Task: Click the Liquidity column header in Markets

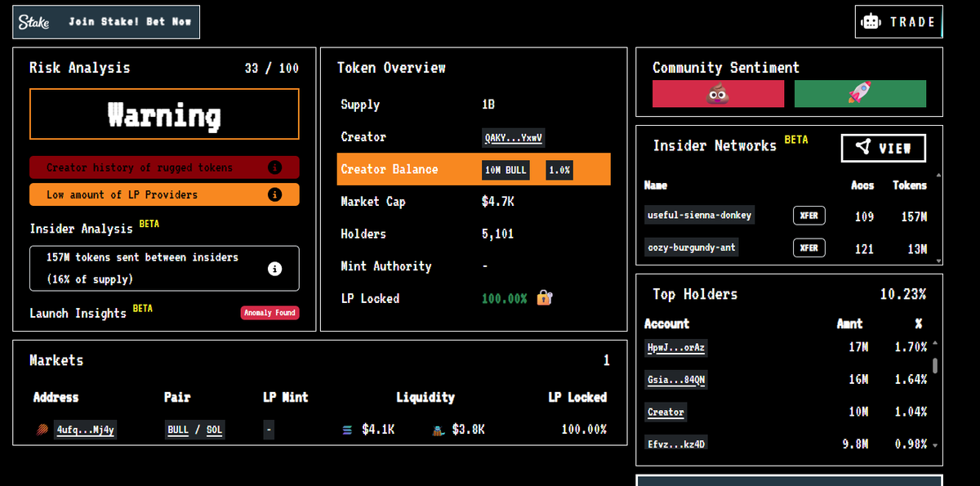Action: coord(425,398)
